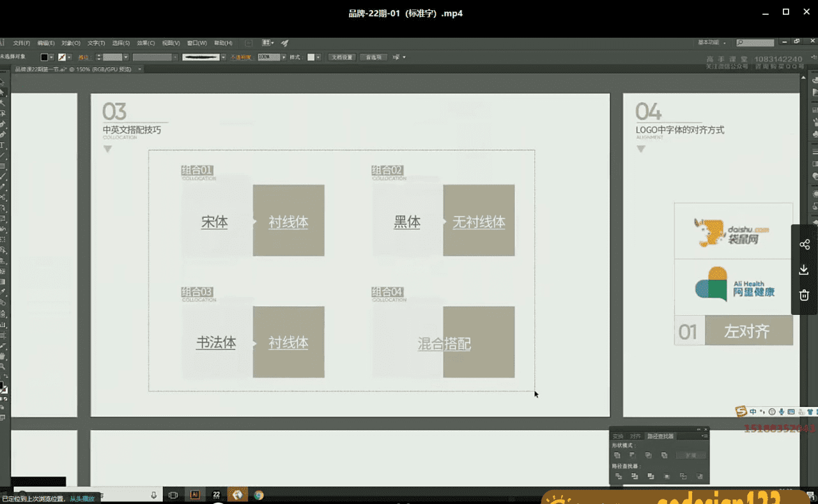The width and height of the screenshot is (818, 504).
Task: Click 文档设置 button
Action: click(x=343, y=57)
